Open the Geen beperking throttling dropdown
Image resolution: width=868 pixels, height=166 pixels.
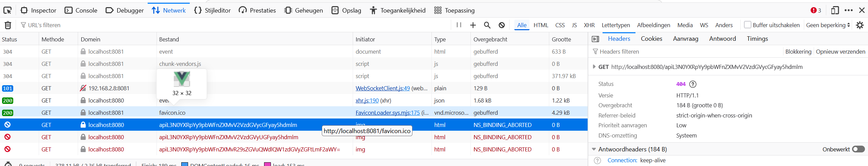point(828,25)
